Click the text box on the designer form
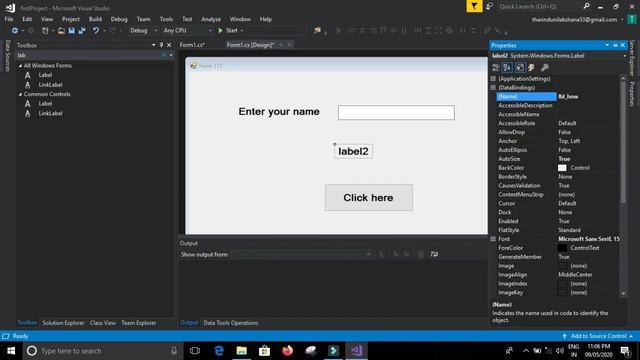640x360 pixels. (396, 113)
